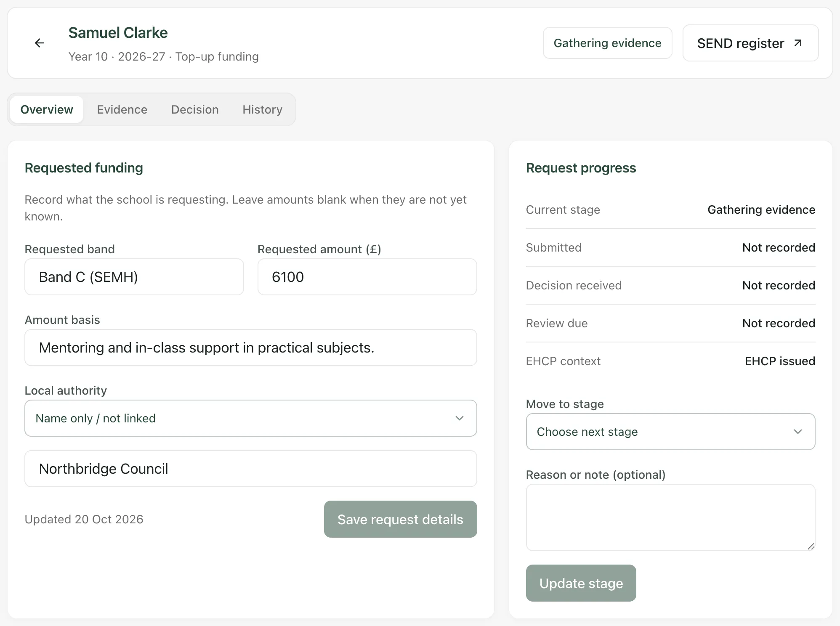
Task: Open the Local authority 'Name only / not linked' dropdown
Action: coord(251,418)
